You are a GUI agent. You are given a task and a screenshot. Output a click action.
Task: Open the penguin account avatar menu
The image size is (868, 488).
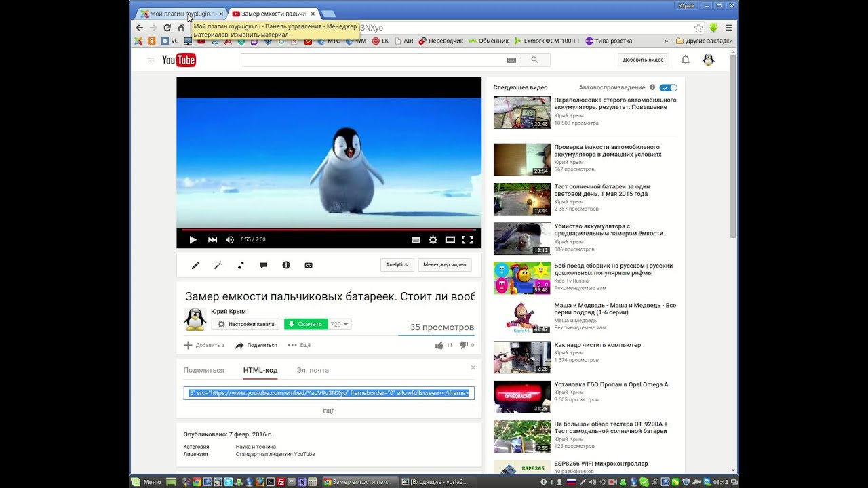click(708, 60)
